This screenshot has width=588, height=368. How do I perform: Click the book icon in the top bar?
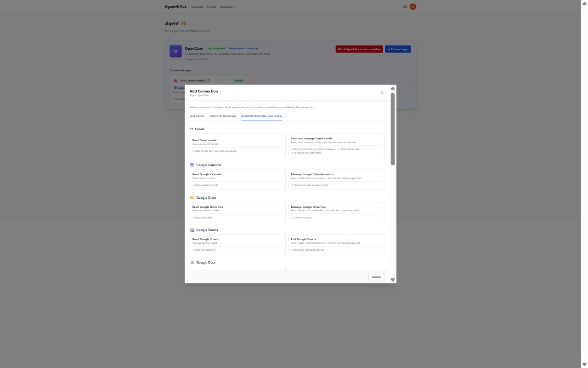pyautogui.click(x=405, y=6)
